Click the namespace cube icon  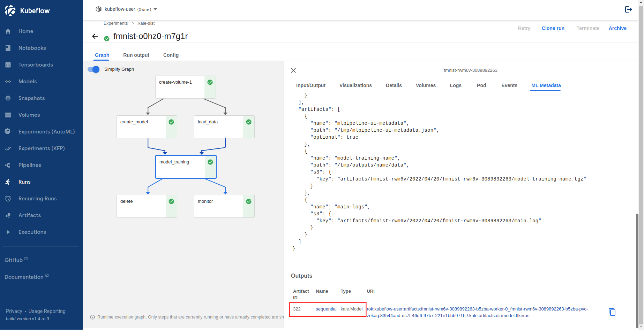(x=99, y=9)
